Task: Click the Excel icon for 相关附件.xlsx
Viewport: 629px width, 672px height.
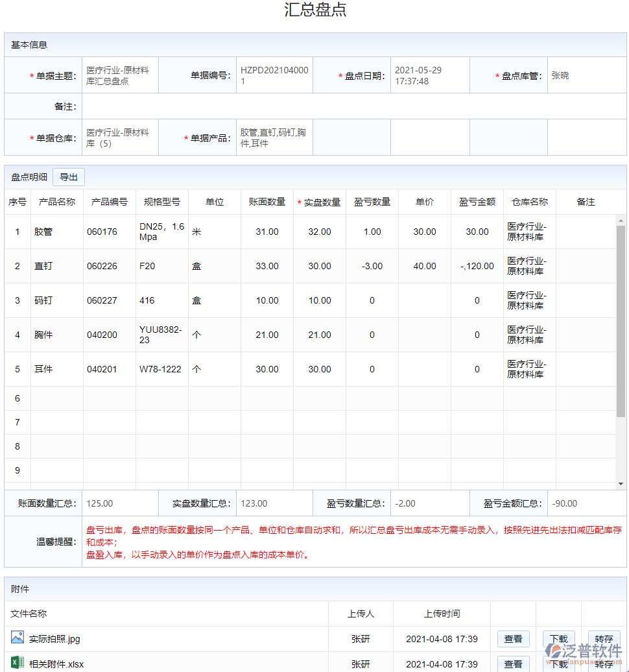Action: point(18,664)
